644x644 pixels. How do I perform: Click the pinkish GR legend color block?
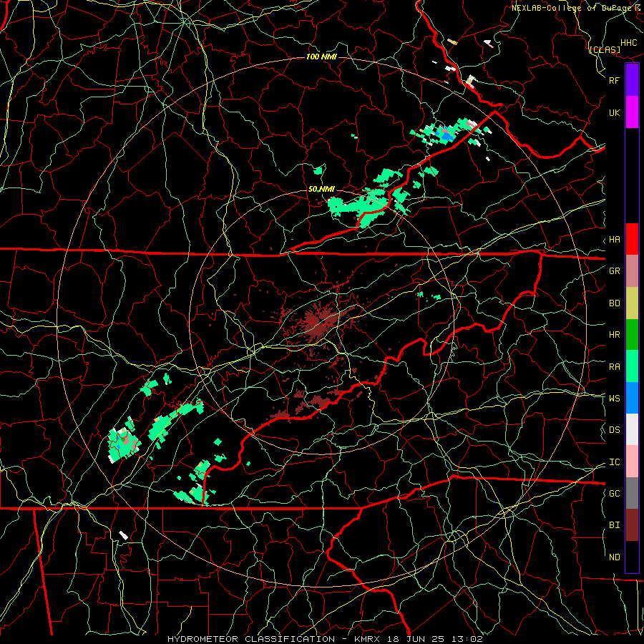tap(632, 270)
